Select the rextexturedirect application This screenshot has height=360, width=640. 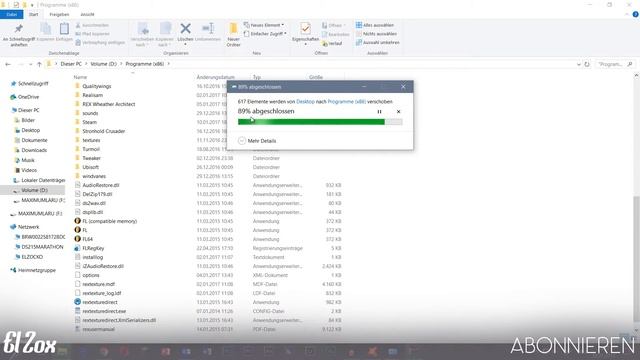tap(96, 302)
